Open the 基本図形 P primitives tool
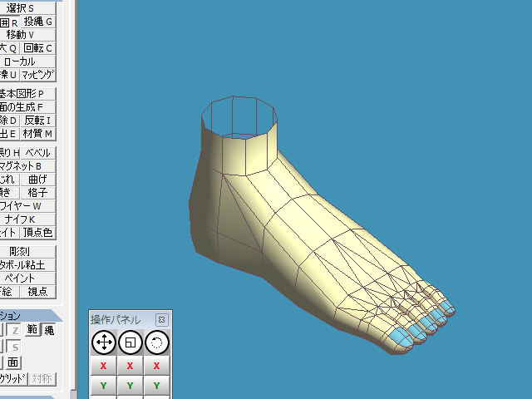532x399 pixels. (x=27, y=94)
